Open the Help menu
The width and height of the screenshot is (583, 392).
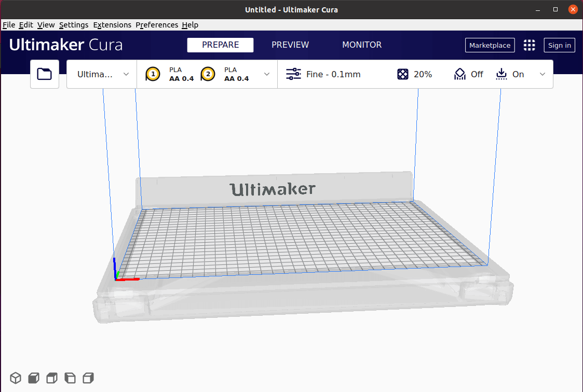pos(190,25)
